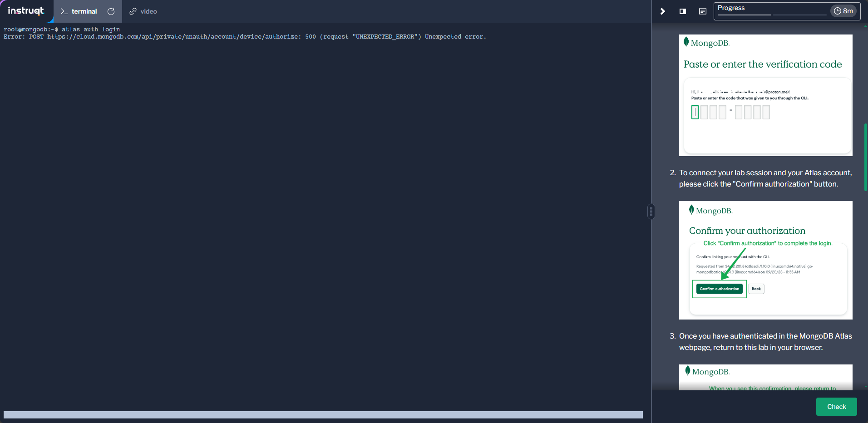The image size is (868, 423).
Task: Click the 8m timer clock
Action: click(843, 11)
